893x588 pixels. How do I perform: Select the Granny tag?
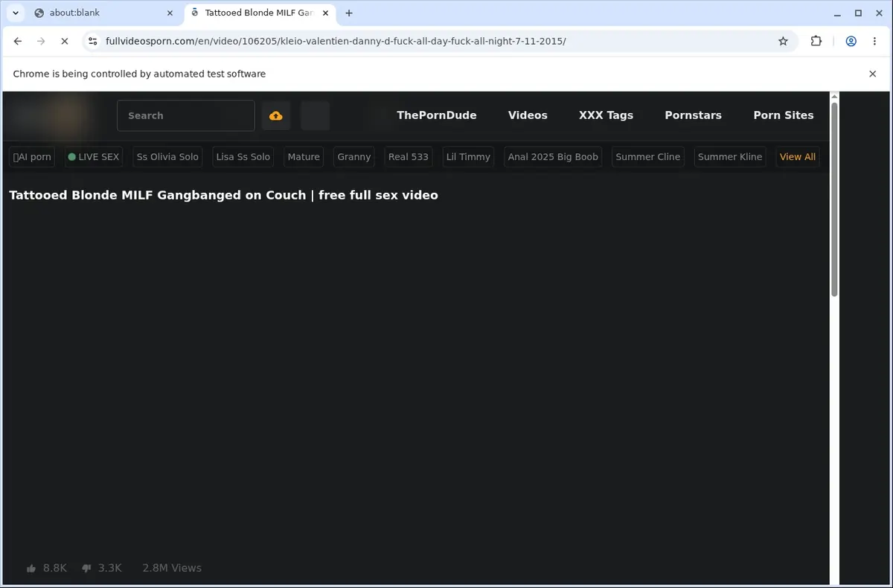[353, 157]
